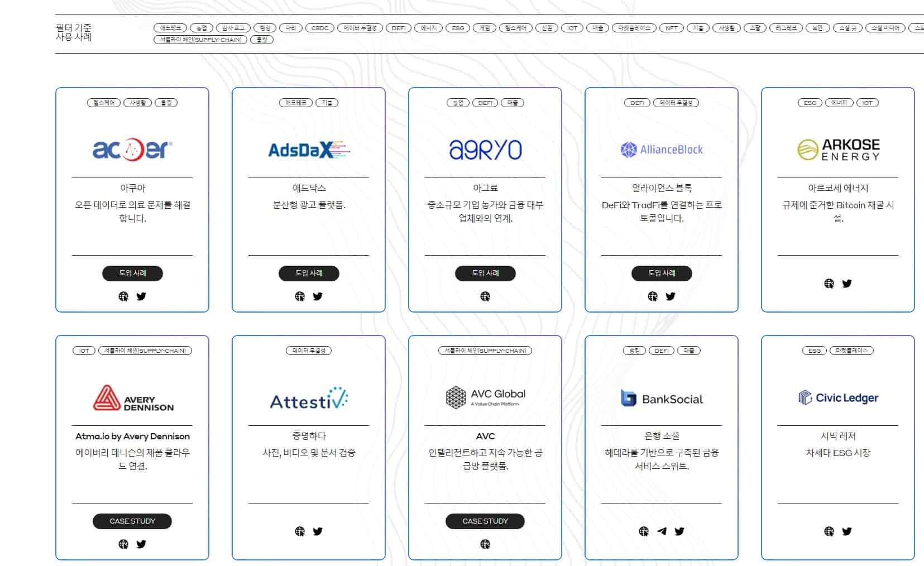Click the AVC Global logo image
This screenshot has width=924, height=566.
[x=485, y=397]
